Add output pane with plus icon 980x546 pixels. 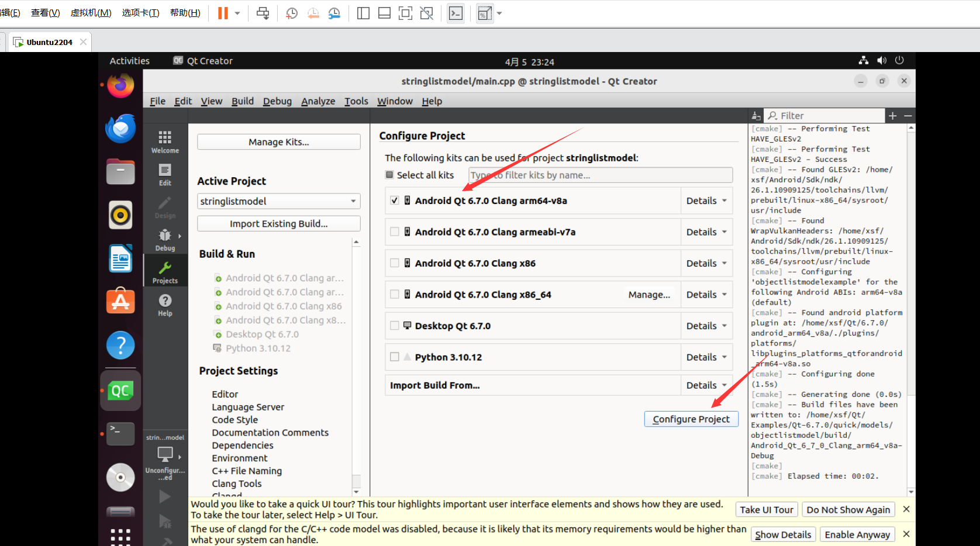893,116
